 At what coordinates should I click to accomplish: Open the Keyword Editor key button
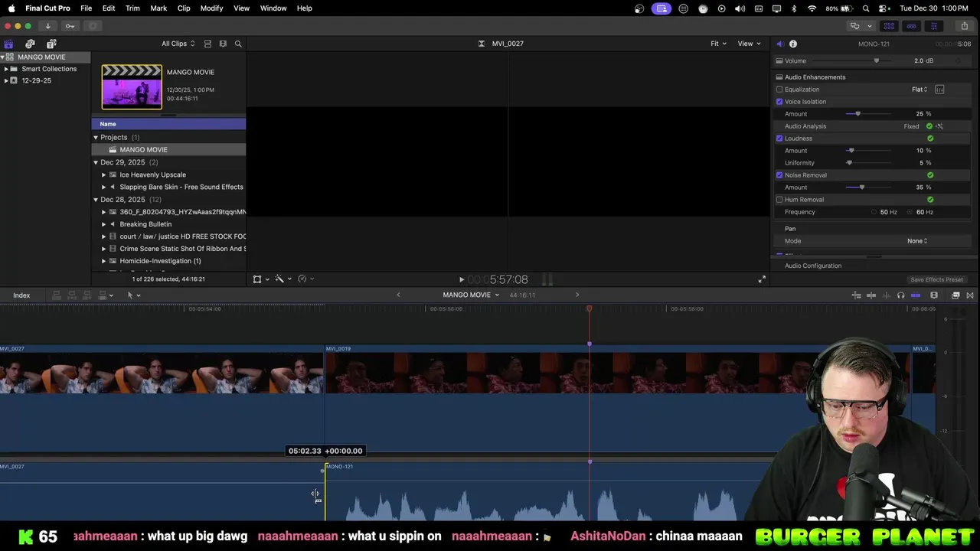[x=70, y=26]
